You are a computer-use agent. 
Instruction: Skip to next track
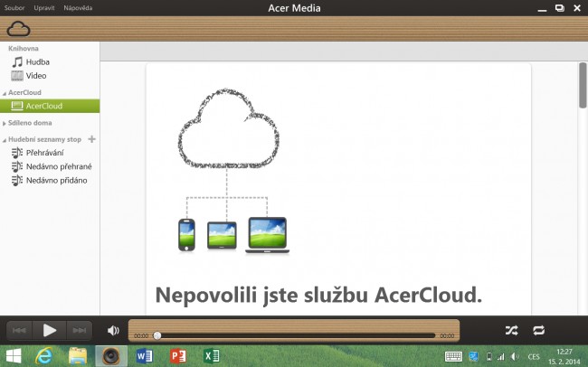point(79,330)
